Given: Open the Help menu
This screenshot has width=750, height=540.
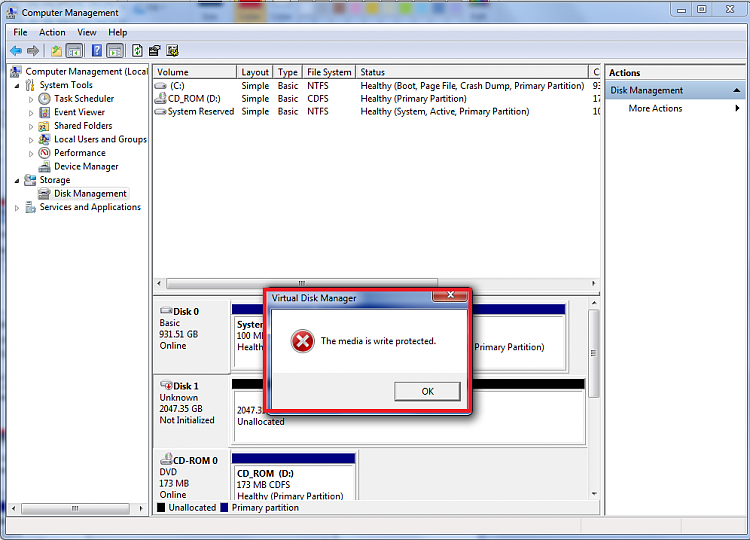Looking at the screenshot, I should (x=117, y=33).
